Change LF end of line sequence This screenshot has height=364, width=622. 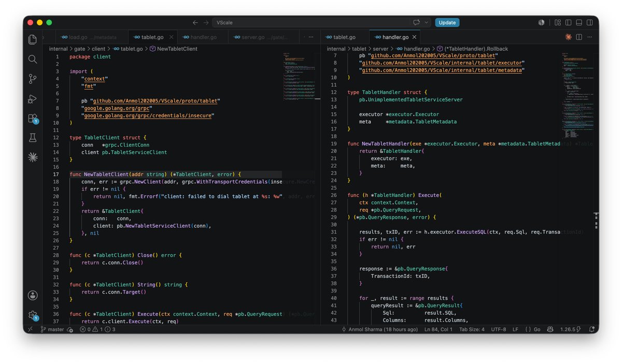tap(515, 329)
